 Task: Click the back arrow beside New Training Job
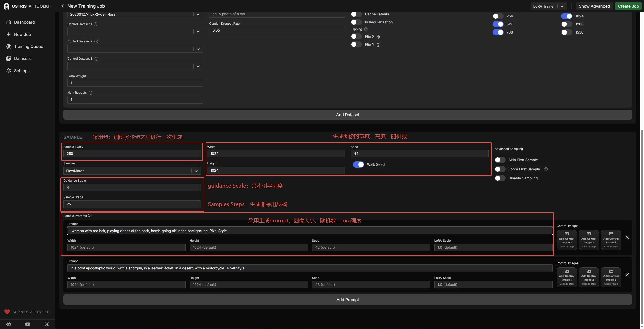point(62,6)
